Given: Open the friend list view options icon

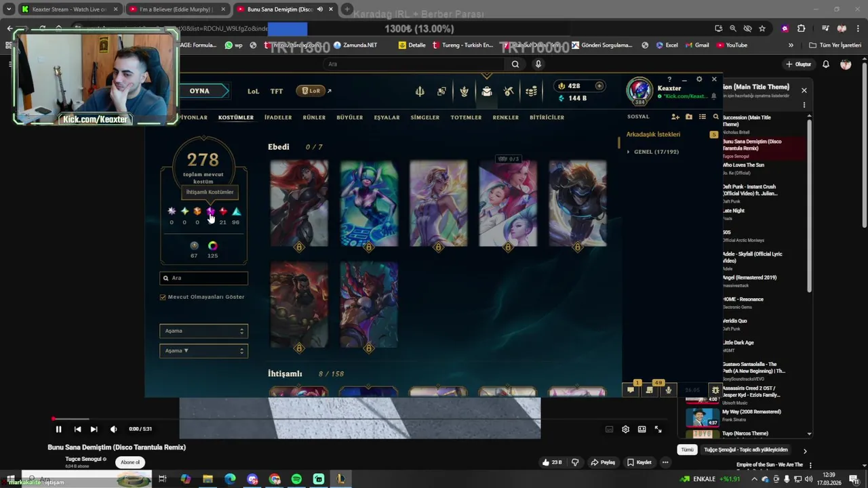Looking at the screenshot, I should [703, 117].
